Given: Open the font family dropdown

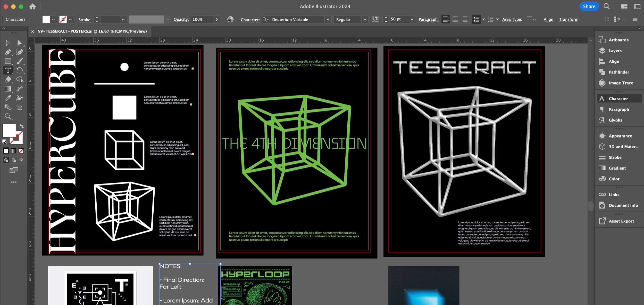Looking at the screenshot, I should (328, 19).
